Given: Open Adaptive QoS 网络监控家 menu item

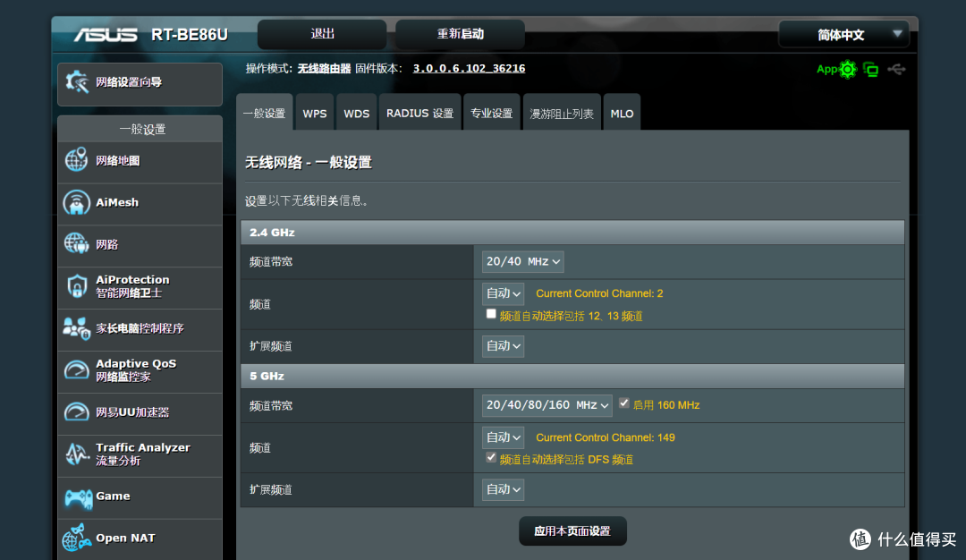Looking at the screenshot, I should [136, 370].
